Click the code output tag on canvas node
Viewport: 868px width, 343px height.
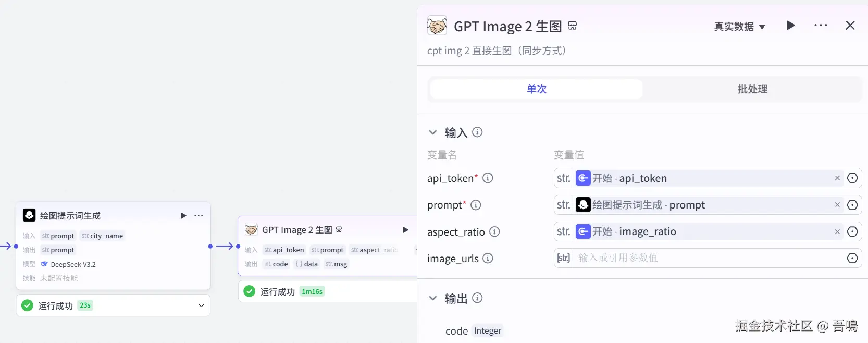276,264
